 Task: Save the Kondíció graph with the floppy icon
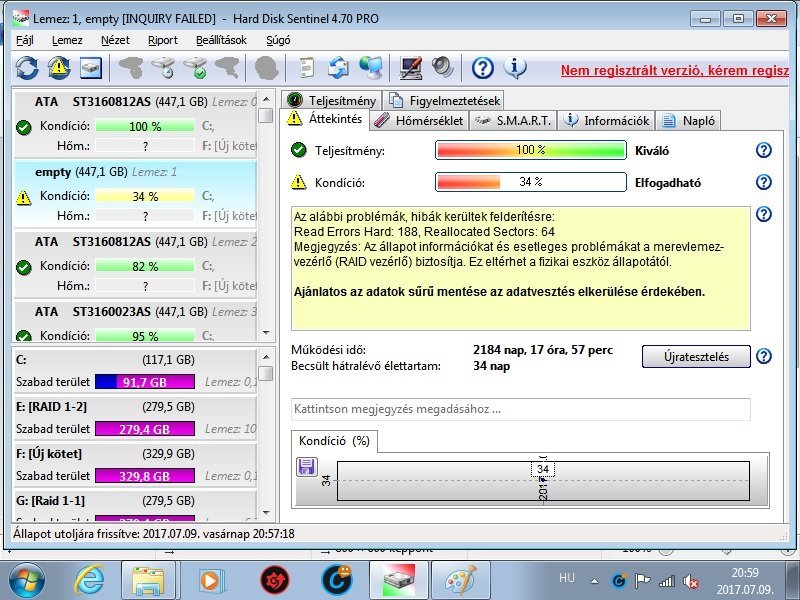pos(307,467)
